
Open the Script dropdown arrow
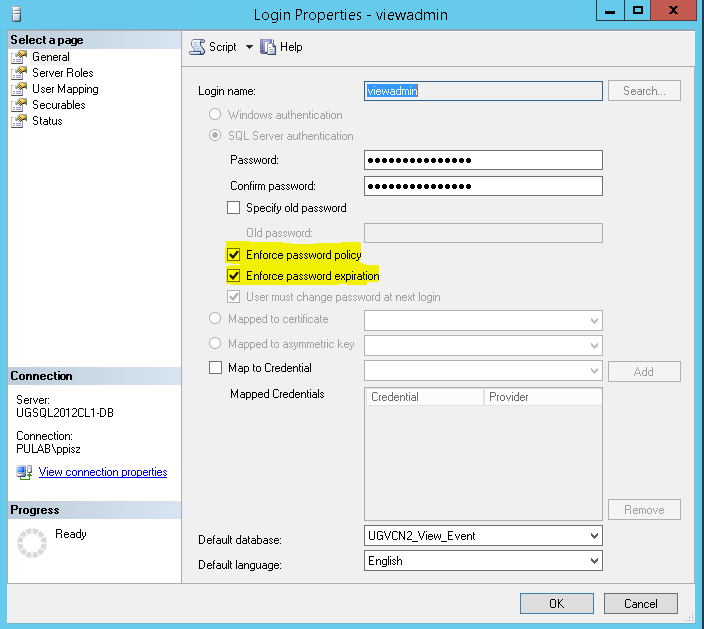click(249, 47)
